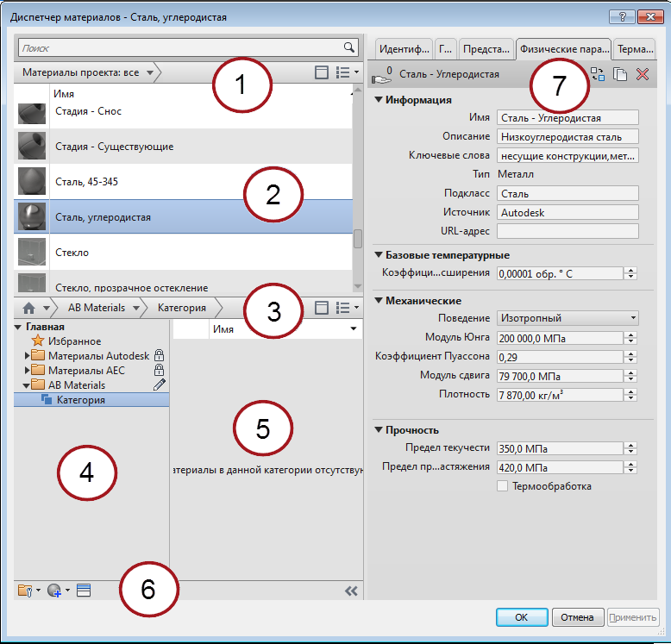Collapse the Базовые температурные section

[x=379, y=255]
